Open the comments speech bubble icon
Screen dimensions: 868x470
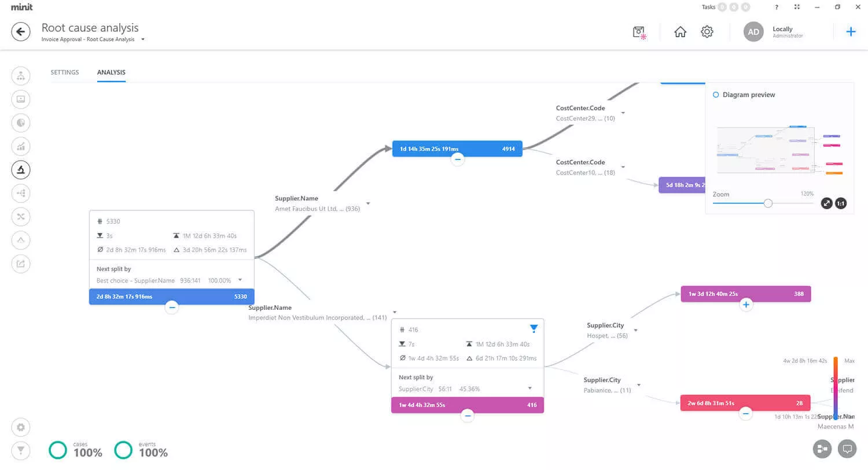(x=847, y=449)
